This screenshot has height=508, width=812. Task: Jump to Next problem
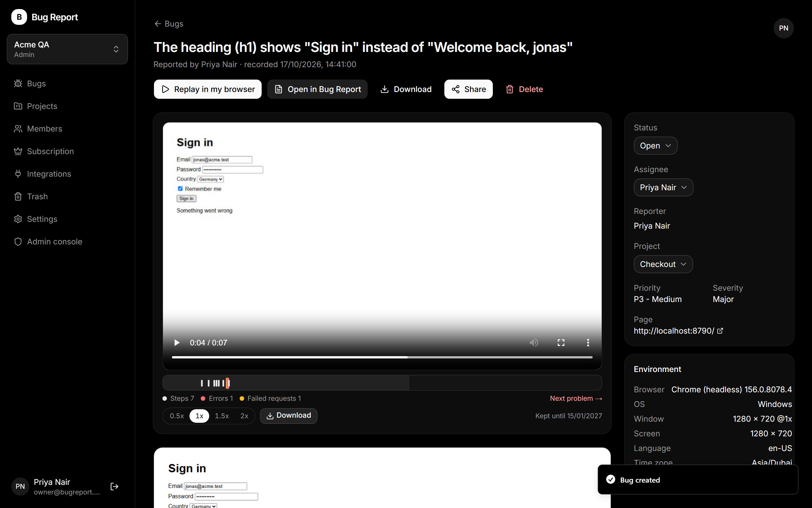(x=576, y=398)
